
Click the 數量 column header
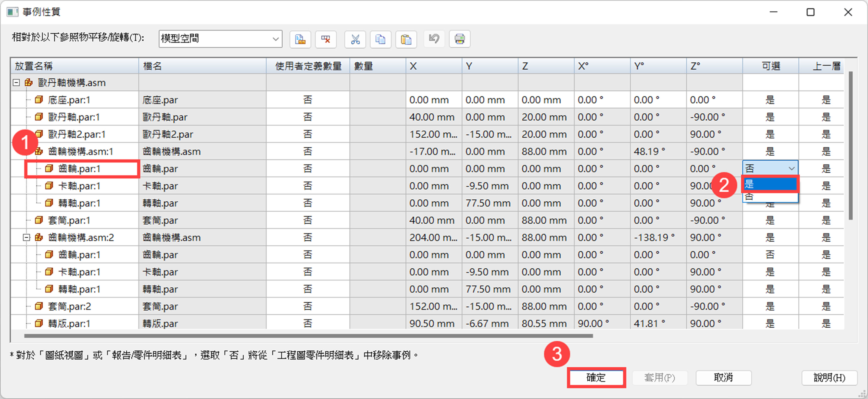pyautogui.click(x=378, y=66)
